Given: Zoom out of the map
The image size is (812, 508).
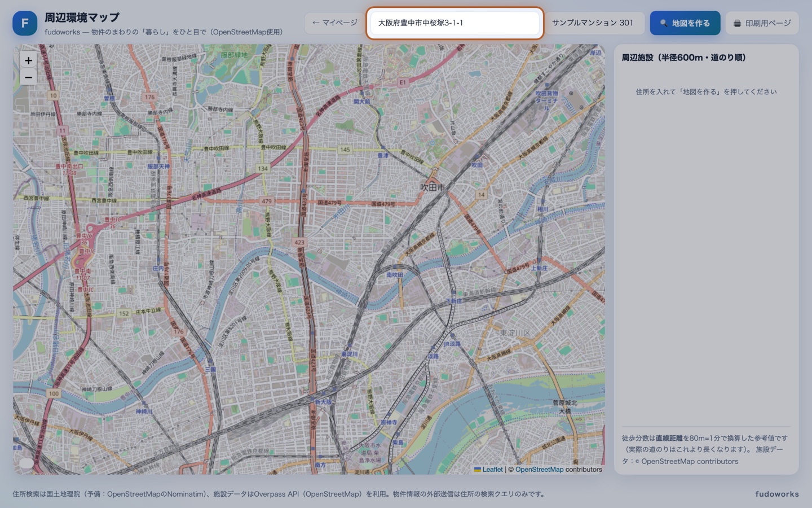Looking at the screenshot, I should click(28, 77).
